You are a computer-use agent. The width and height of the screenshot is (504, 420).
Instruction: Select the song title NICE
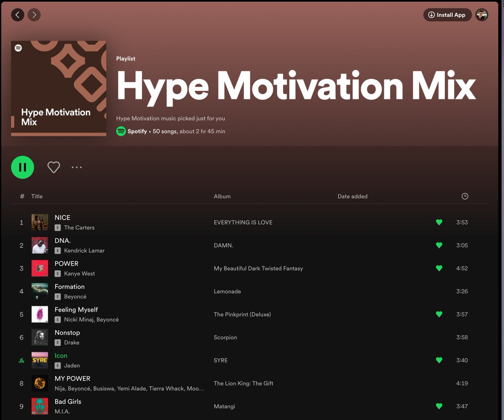(x=63, y=218)
